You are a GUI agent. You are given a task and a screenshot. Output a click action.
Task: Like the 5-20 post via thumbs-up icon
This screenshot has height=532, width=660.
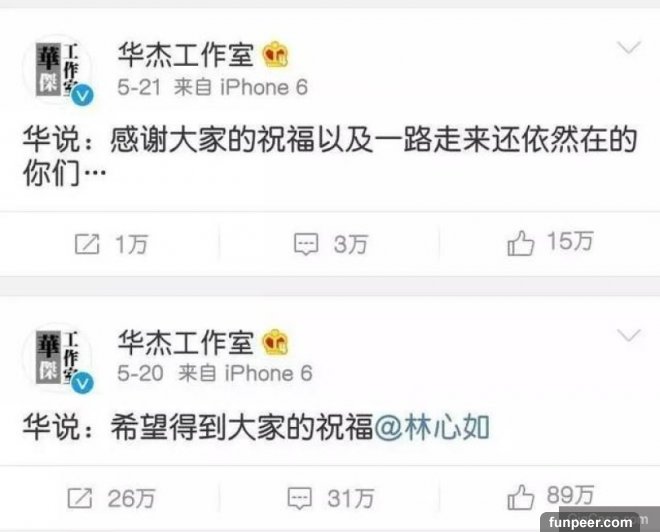point(520,497)
